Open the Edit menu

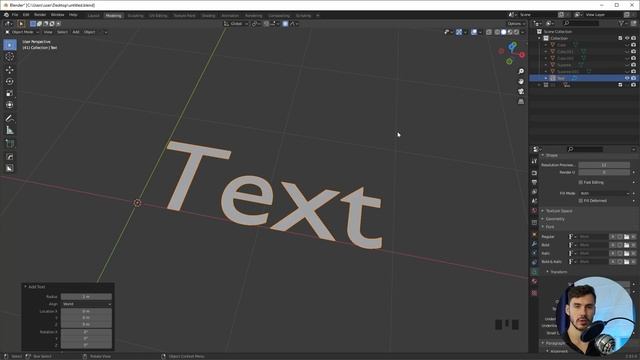pyautogui.click(x=26, y=15)
